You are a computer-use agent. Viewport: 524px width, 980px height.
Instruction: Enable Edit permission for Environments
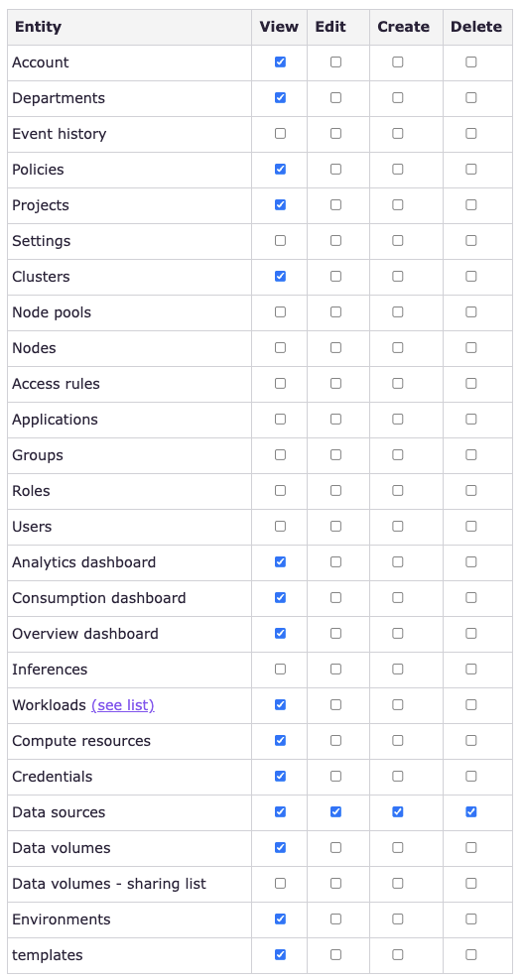pyautogui.click(x=335, y=919)
